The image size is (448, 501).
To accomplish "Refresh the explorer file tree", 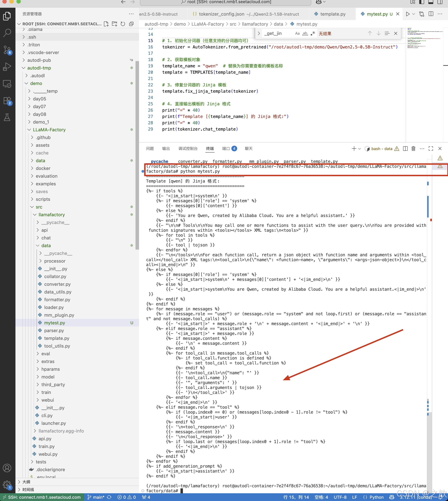I will pyautogui.click(x=123, y=24).
